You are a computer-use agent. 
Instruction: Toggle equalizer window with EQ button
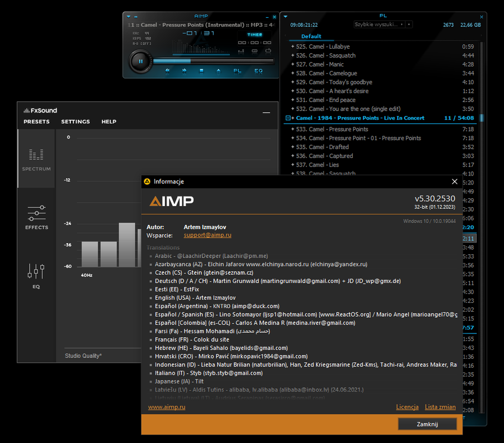click(259, 71)
